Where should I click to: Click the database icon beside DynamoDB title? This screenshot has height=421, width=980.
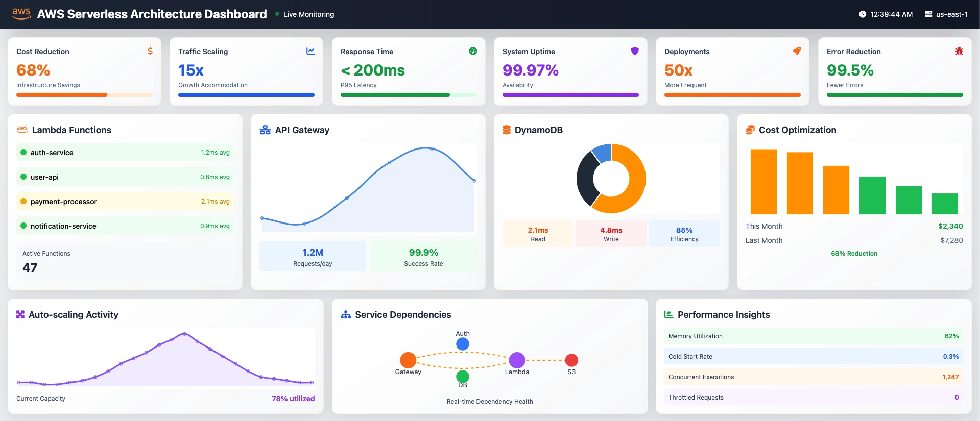click(x=507, y=130)
